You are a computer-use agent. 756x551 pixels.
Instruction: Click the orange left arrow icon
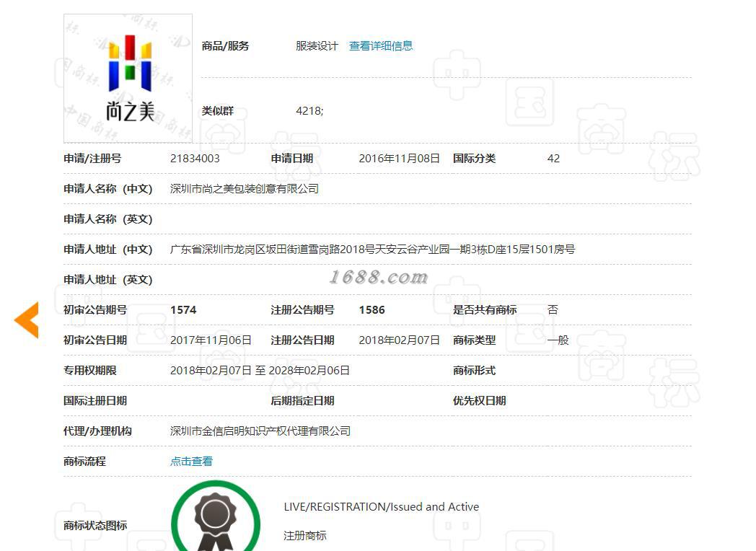[27, 319]
